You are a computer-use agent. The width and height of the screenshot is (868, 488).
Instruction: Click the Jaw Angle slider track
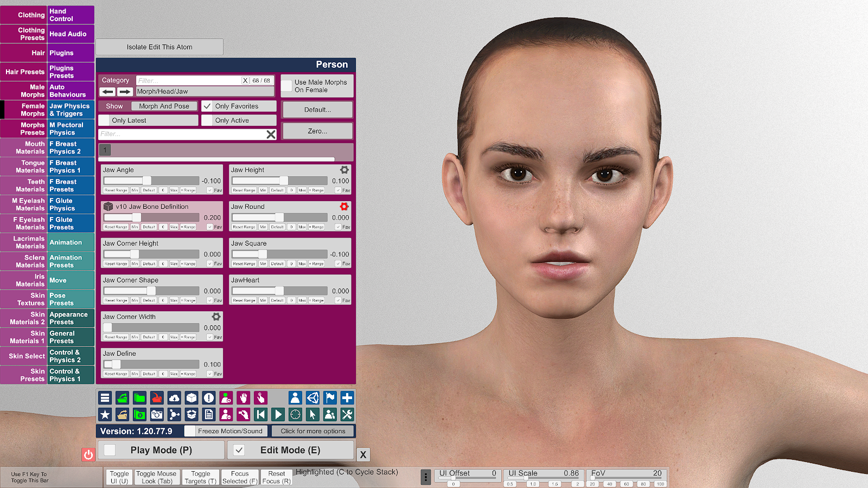151,181
